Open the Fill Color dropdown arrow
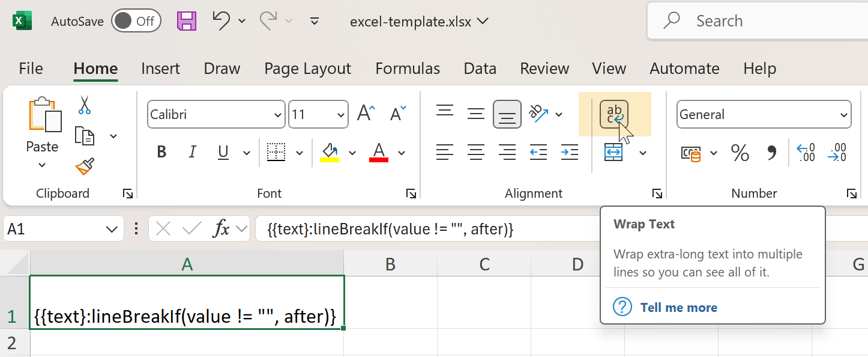This screenshot has height=357, width=868. [352, 153]
